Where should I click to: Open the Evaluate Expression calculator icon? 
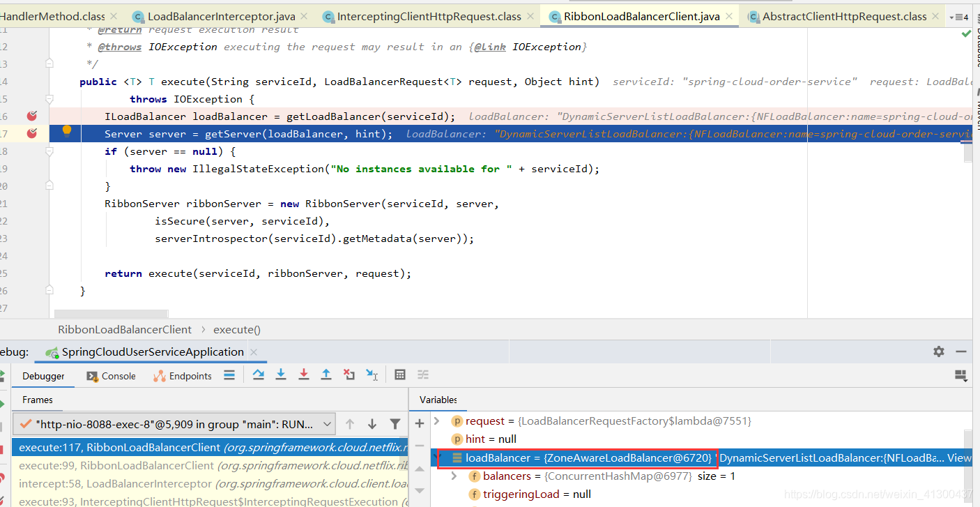click(400, 375)
